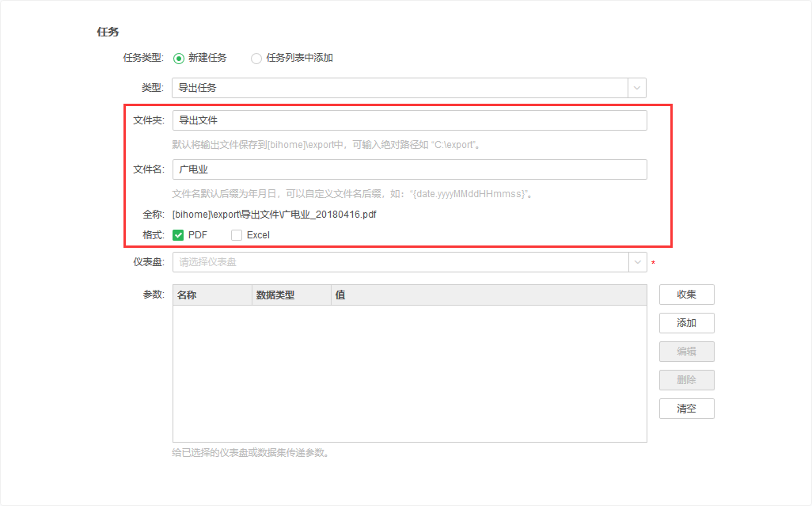Click the 类型 dropdown arrow
The width and height of the screenshot is (812, 506).
637,88
